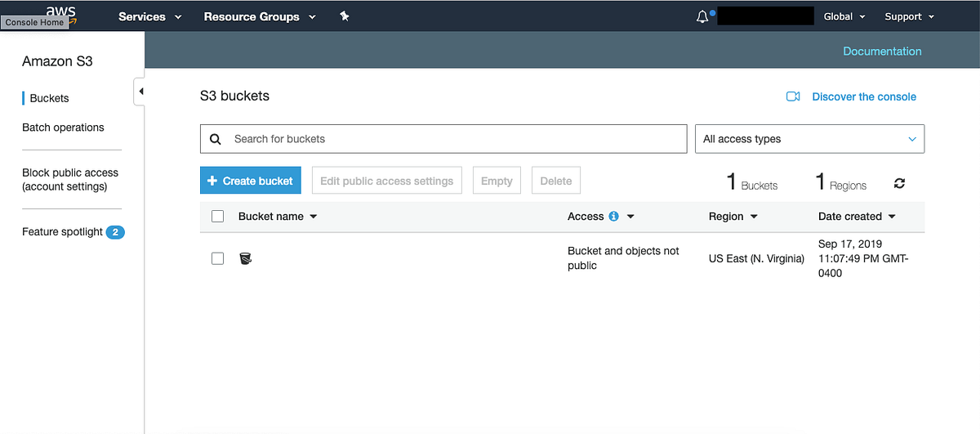The image size is (980, 434).
Task: Click the Empty button
Action: (497, 181)
